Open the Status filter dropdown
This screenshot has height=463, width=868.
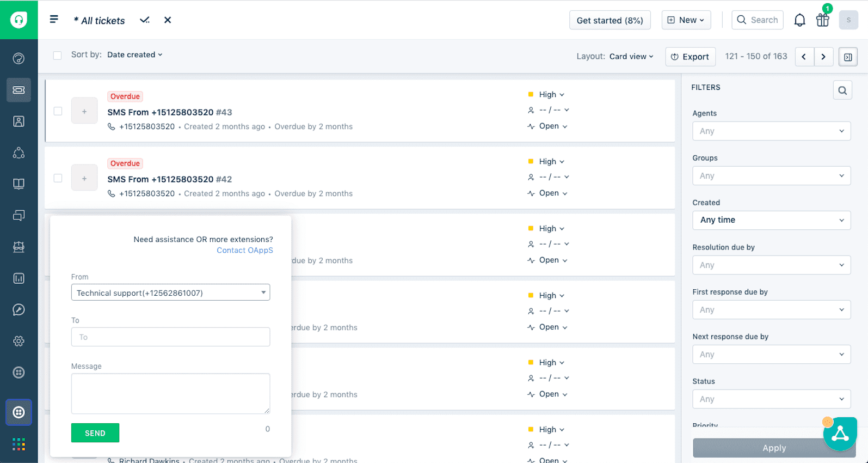tap(772, 399)
